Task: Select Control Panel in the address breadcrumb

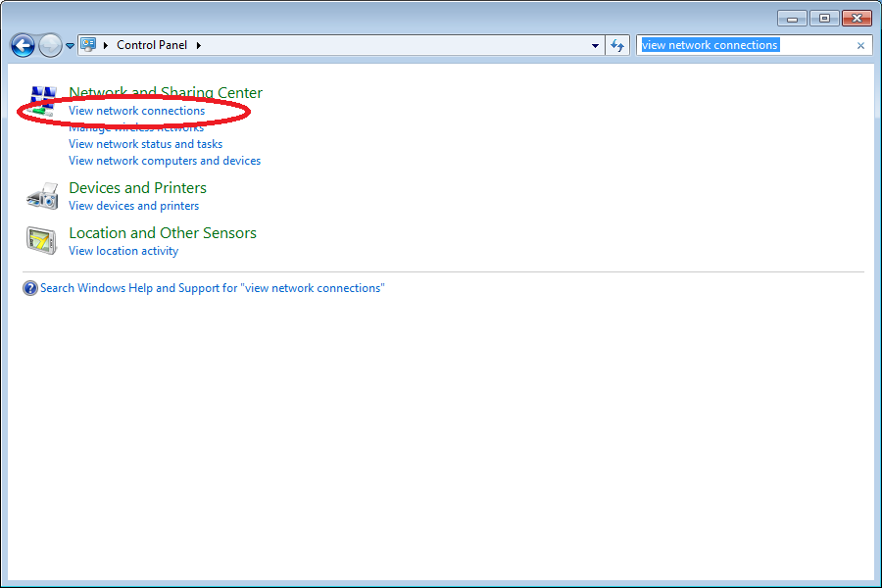Action: 152,45
